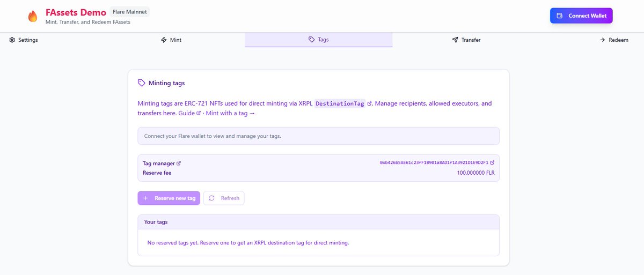Go to the Transfer tab
644x275 pixels.
tap(466, 40)
